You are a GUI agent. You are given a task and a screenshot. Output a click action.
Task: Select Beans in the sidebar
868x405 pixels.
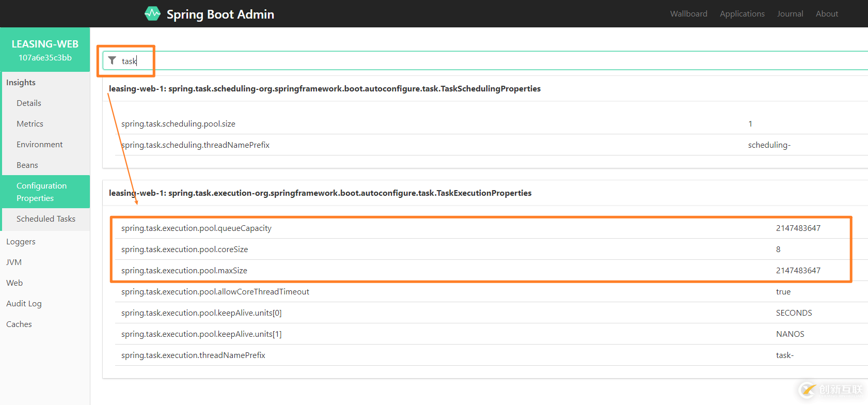click(x=27, y=165)
